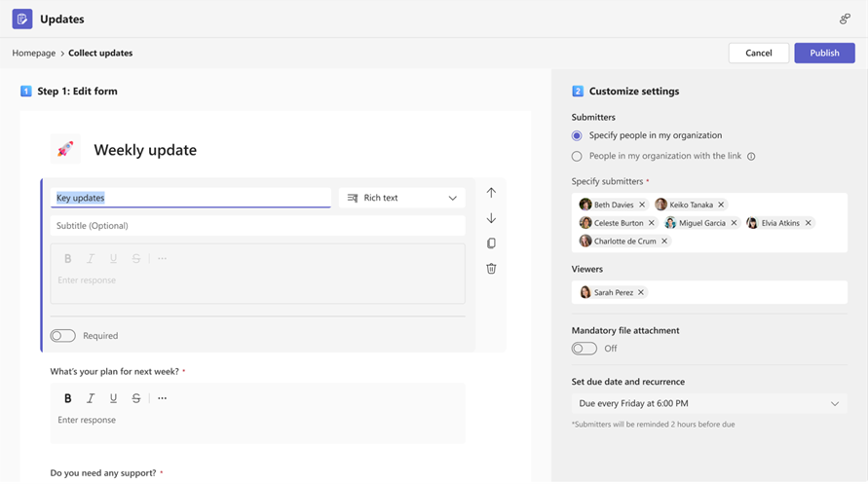Remove Sarah Perez from viewers
This screenshot has height=484, width=868.
coord(641,292)
